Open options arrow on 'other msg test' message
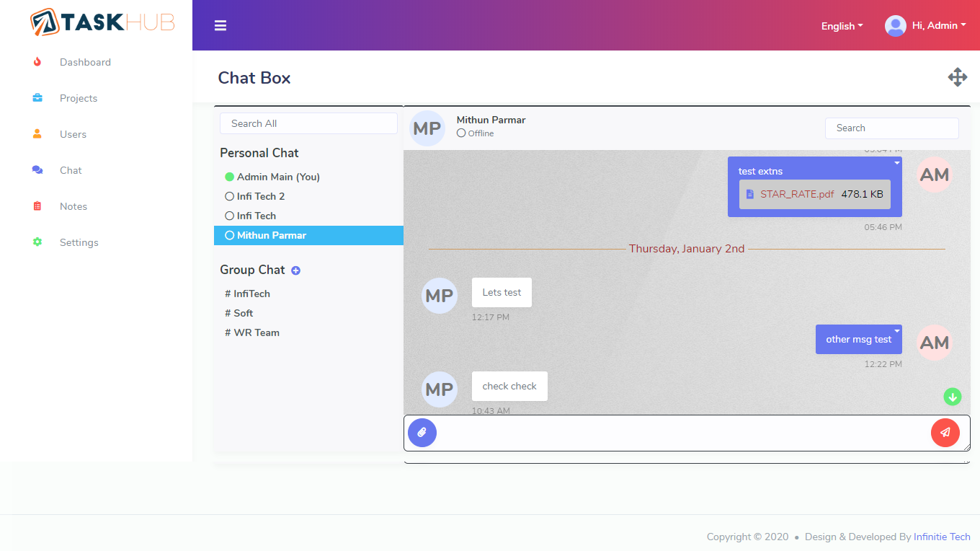The width and height of the screenshot is (980, 551). [897, 330]
